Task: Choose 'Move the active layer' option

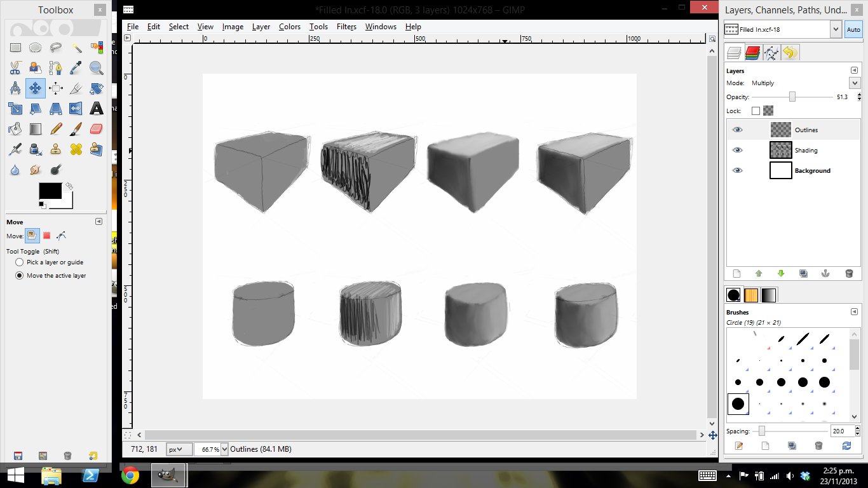Action: click(x=51, y=276)
